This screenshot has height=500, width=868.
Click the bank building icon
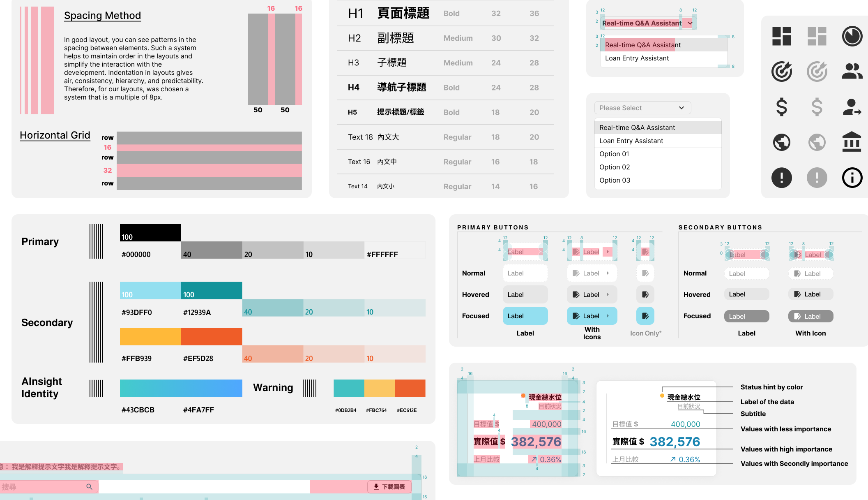[852, 142]
